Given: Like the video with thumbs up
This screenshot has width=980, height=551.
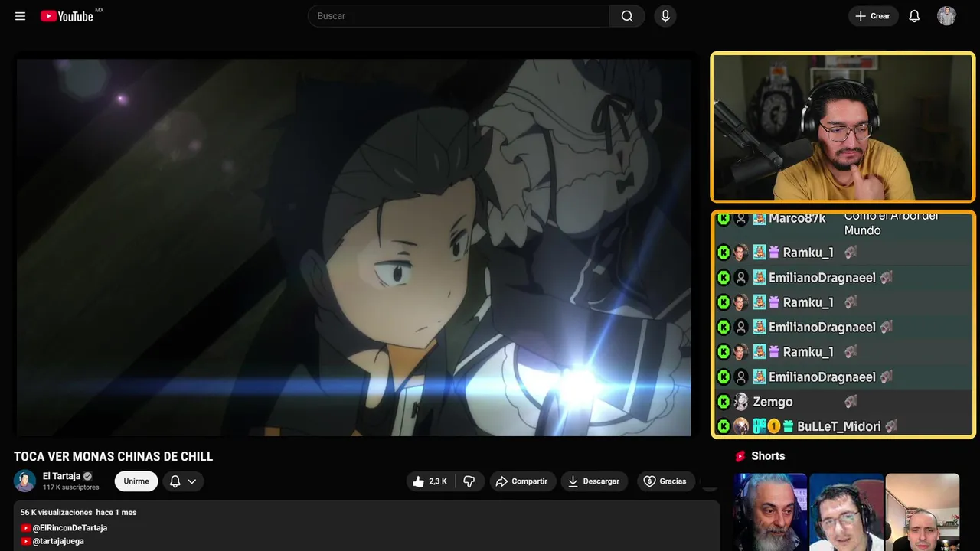Looking at the screenshot, I should click(431, 481).
